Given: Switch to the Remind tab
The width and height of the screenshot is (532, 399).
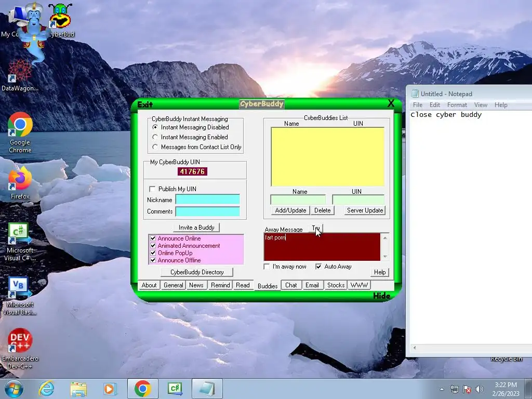Looking at the screenshot, I should [220, 285].
